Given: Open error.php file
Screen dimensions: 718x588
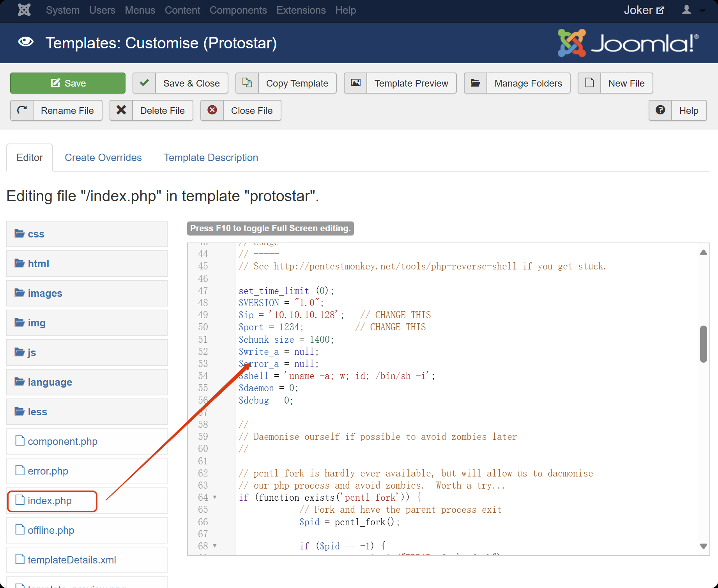Looking at the screenshot, I should point(87,471).
